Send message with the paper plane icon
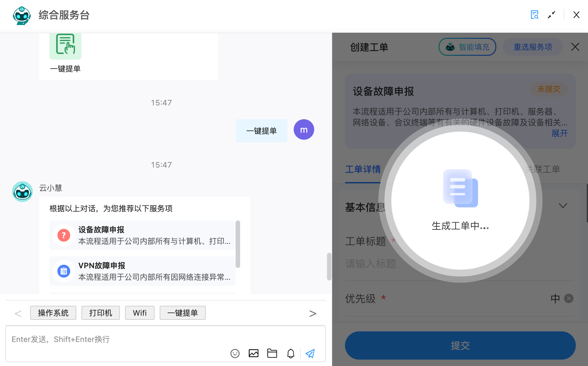This screenshot has width=588, height=366. coord(310,353)
